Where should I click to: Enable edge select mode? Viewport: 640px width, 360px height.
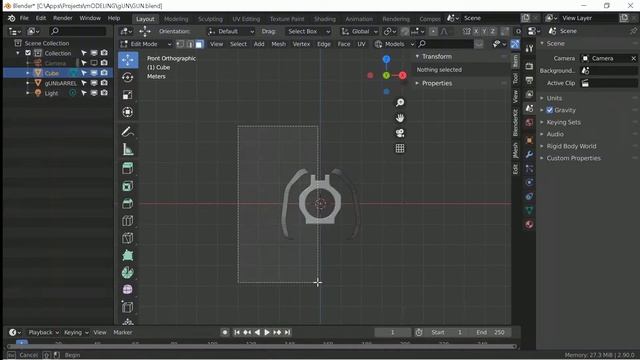[x=190, y=44]
